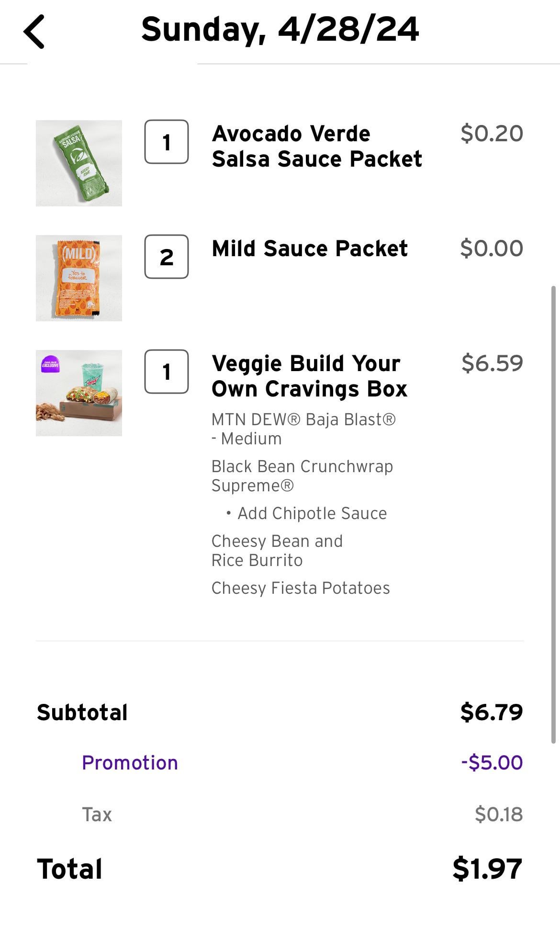560x928 pixels.
Task: Click the Sunday, 4/28/24 date header
Action: point(280,29)
